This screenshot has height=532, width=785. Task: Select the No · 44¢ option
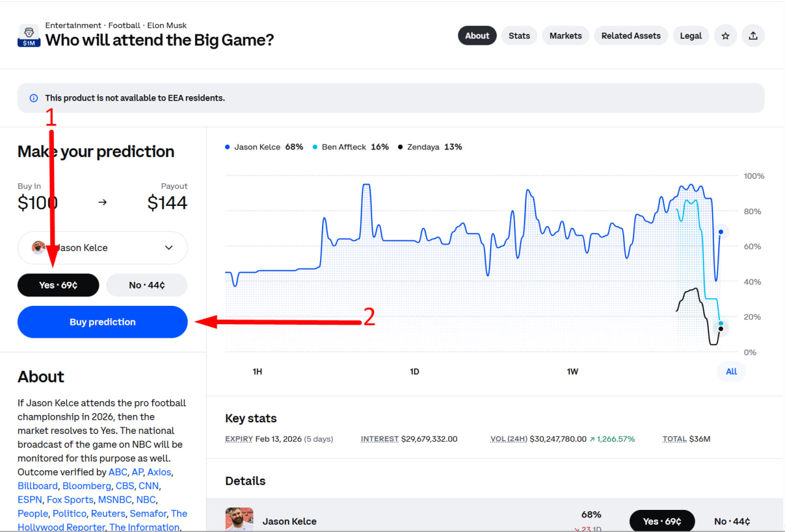(147, 285)
